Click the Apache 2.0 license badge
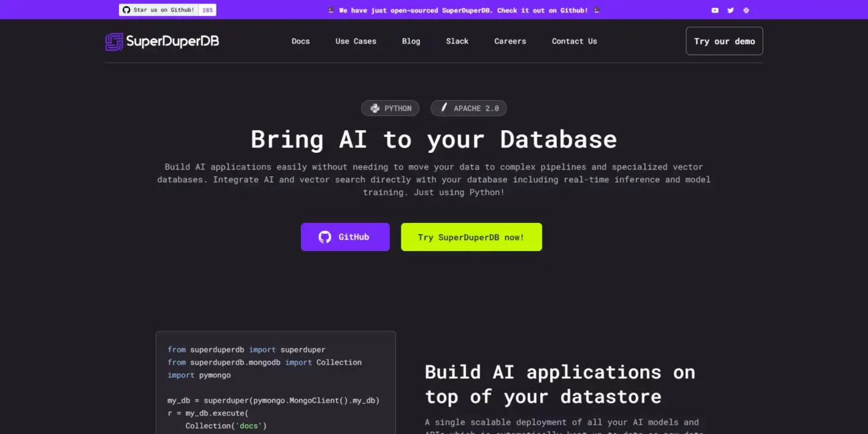The width and height of the screenshot is (868, 434). (469, 108)
